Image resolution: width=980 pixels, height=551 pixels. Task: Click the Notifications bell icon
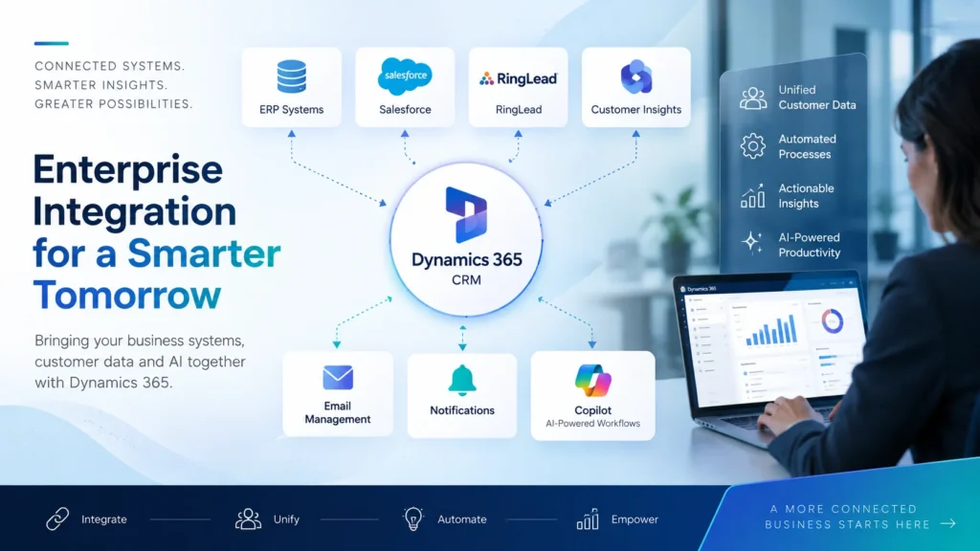pyautogui.click(x=462, y=380)
